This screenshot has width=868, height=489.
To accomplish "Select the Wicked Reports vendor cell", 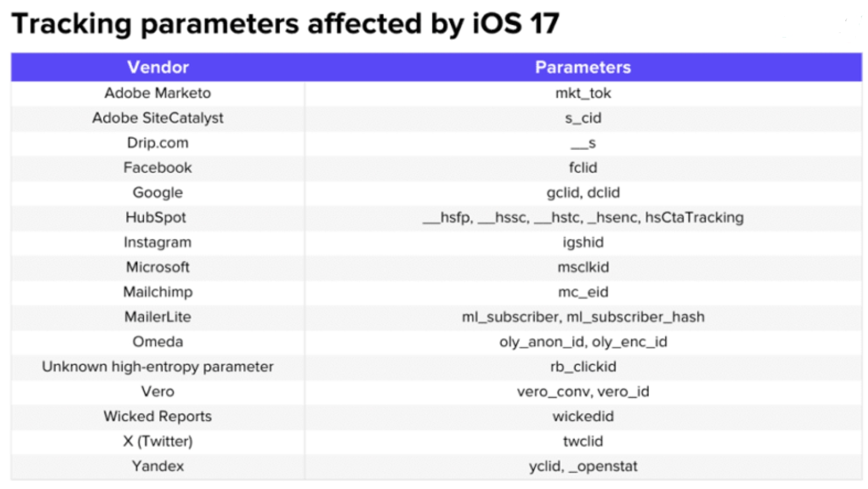I will click(x=158, y=416).
